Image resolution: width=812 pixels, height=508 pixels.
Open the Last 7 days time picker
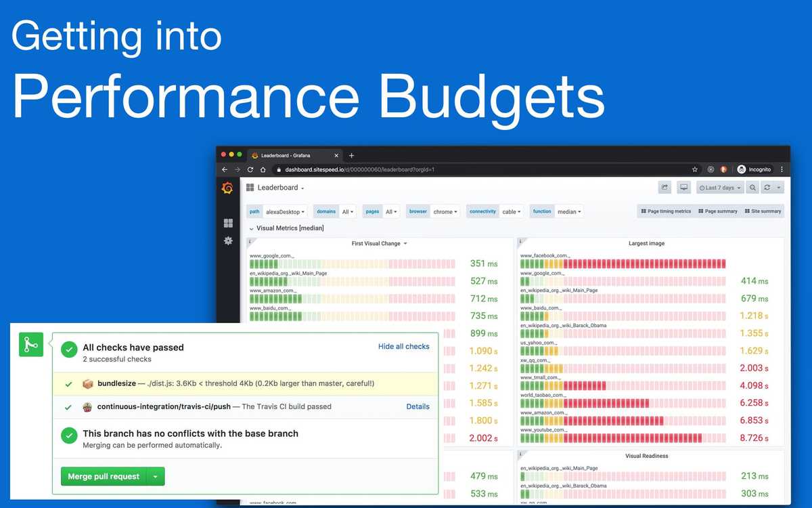(x=719, y=187)
